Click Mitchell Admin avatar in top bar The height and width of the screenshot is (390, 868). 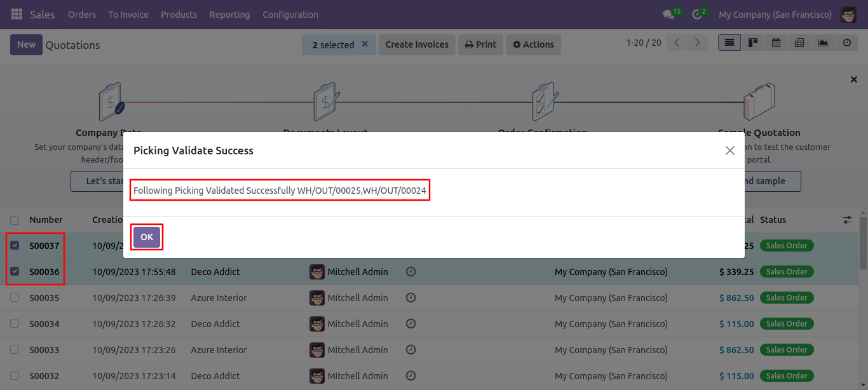(848, 14)
